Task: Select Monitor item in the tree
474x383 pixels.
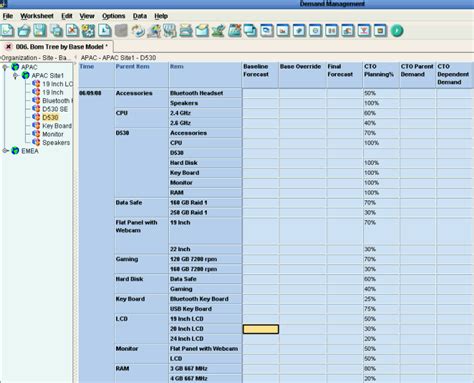Action: click(53, 134)
